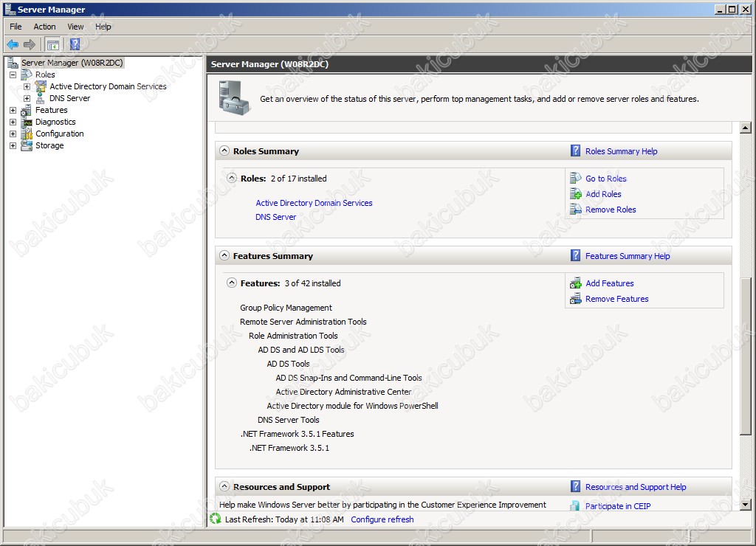756x546 pixels.
Task: Click the Configuration node icon in tree
Action: tap(27, 134)
